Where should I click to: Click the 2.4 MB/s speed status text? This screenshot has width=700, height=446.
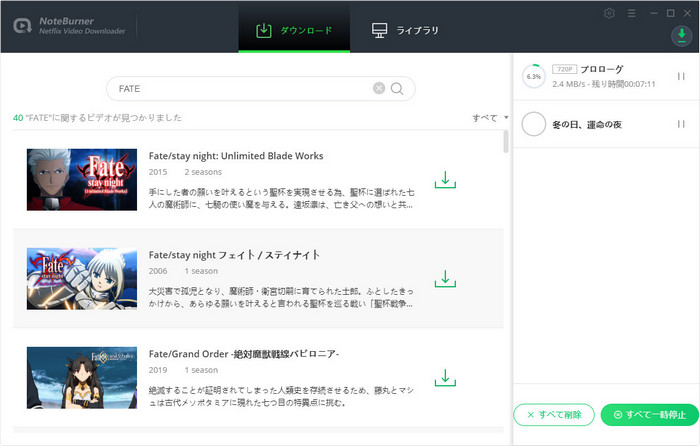coord(604,84)
